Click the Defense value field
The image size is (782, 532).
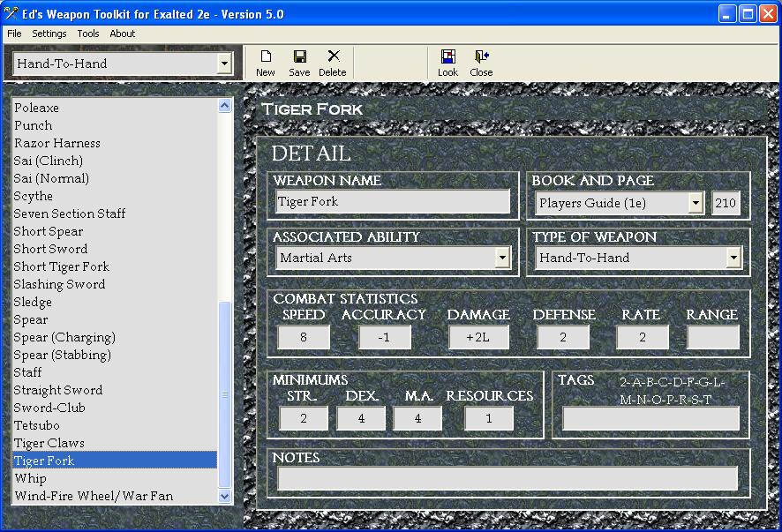[563, 338]
